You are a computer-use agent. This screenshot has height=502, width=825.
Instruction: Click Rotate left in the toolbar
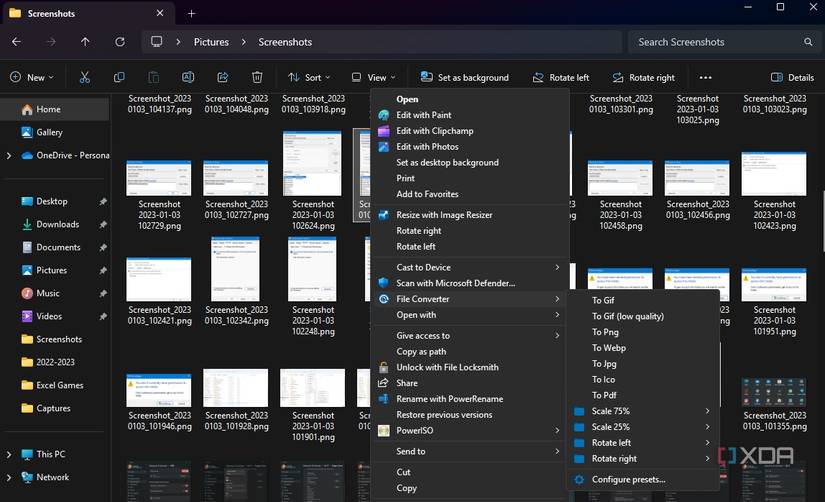tap(561, 77)
